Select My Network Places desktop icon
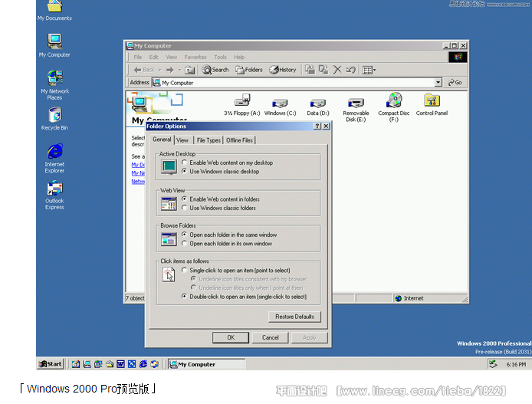532x404 pixels. [54, 85]
